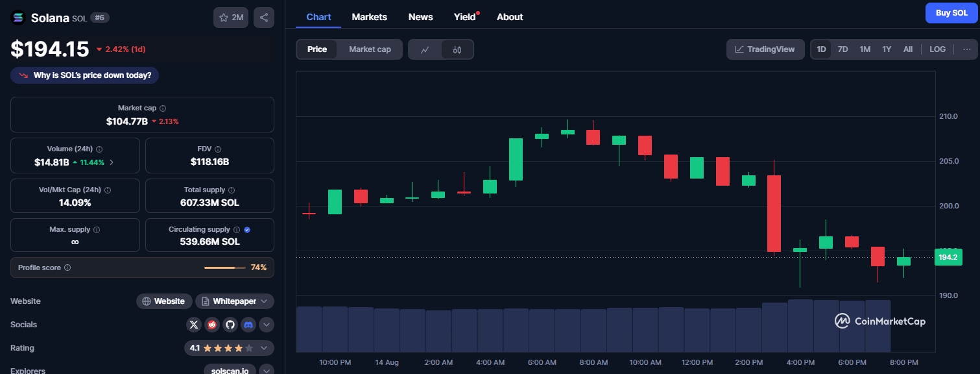Click the 539.66M SOL circulating supply value
The width and height of the screenshot is (980, 374).
click(209, 242)
